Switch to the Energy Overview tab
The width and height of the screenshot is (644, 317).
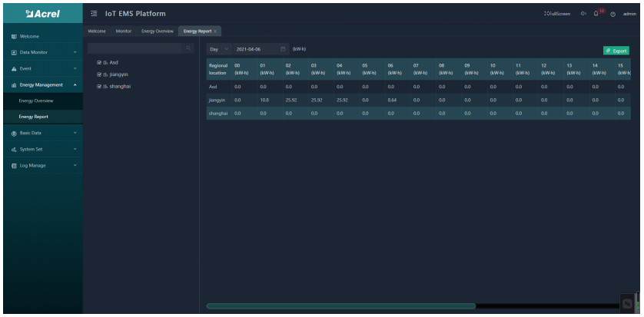coord(158,30)
